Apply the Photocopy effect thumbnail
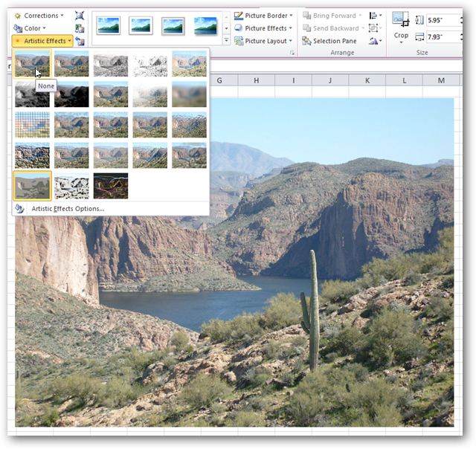 [x=71, y=186]
